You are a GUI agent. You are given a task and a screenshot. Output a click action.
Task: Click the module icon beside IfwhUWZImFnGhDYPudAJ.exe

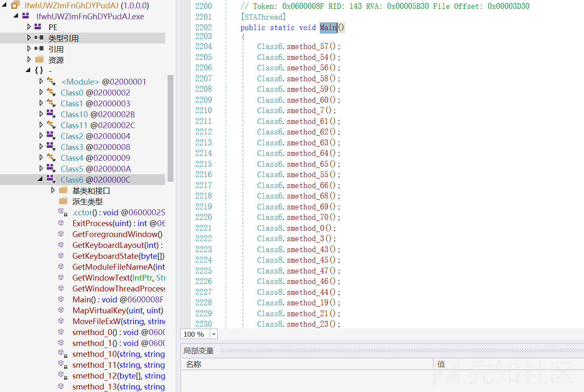(26, 16)
